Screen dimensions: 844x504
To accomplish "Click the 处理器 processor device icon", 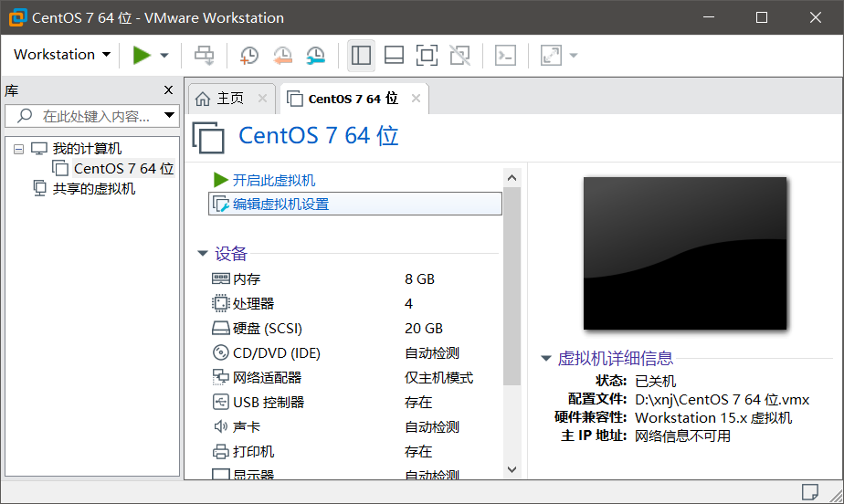I will [221, 303].
